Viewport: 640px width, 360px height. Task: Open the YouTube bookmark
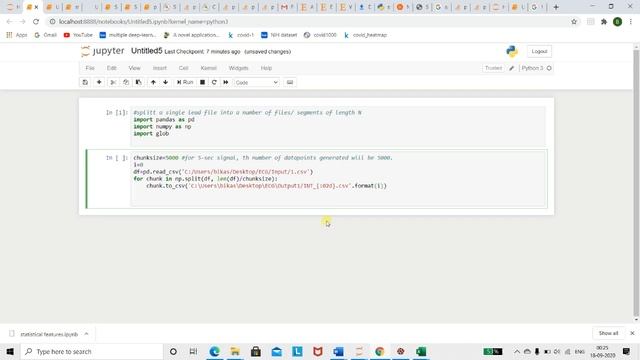(78, 35)
